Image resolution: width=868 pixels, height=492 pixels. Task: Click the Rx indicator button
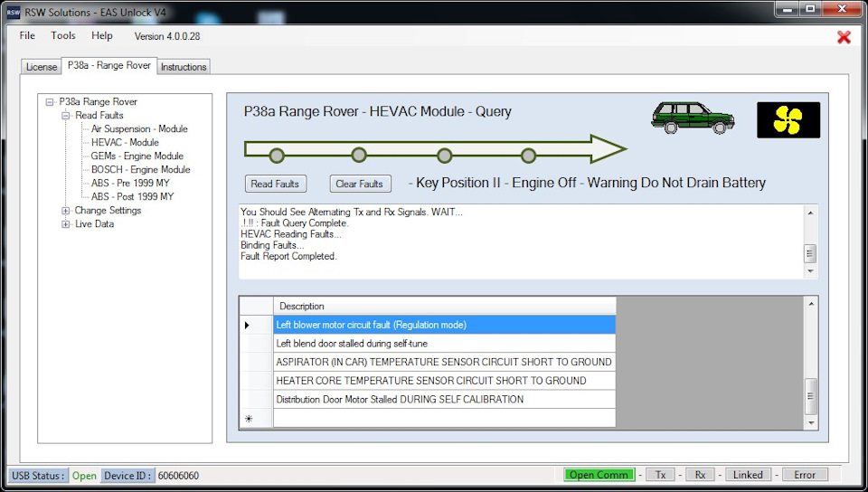click(x=700, y=475)
